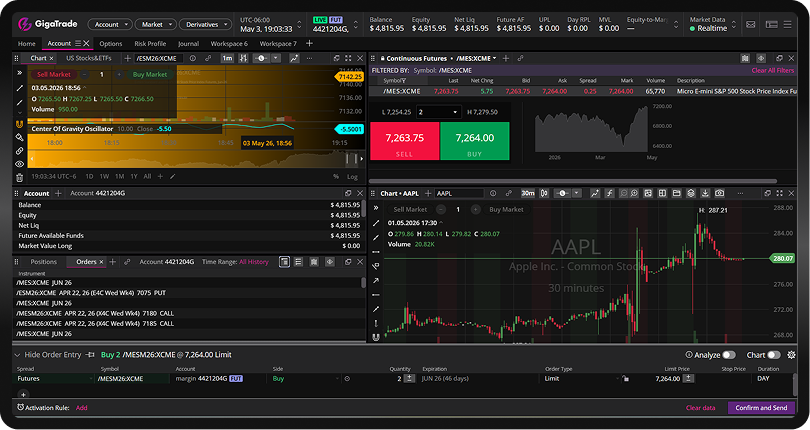
Task: Open the Side Buy dropdown
Action: 305,379
